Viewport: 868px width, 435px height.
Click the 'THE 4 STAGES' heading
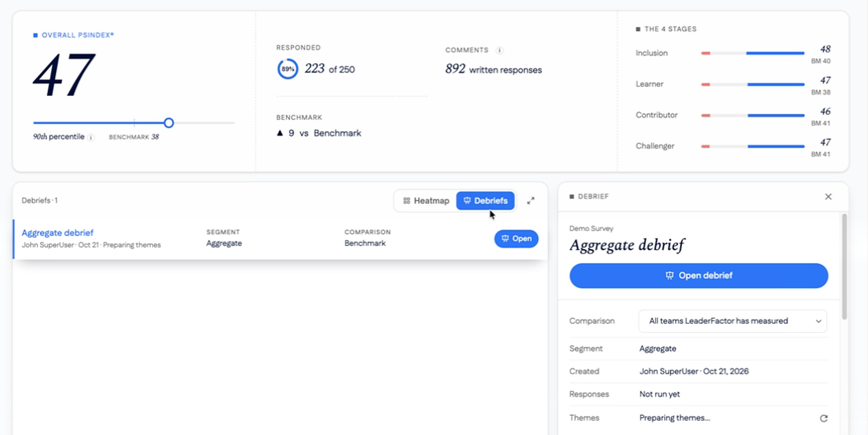[x=670, y=29]
